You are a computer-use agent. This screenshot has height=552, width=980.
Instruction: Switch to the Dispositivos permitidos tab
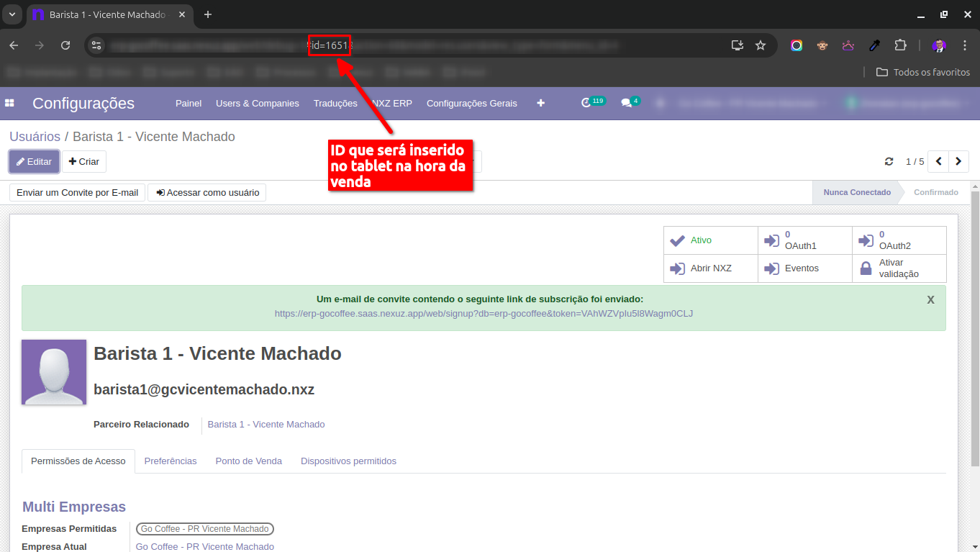348,461
